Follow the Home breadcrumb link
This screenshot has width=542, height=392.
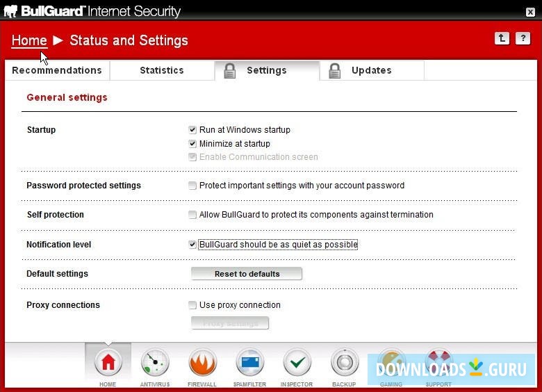(x=29, y=40)
